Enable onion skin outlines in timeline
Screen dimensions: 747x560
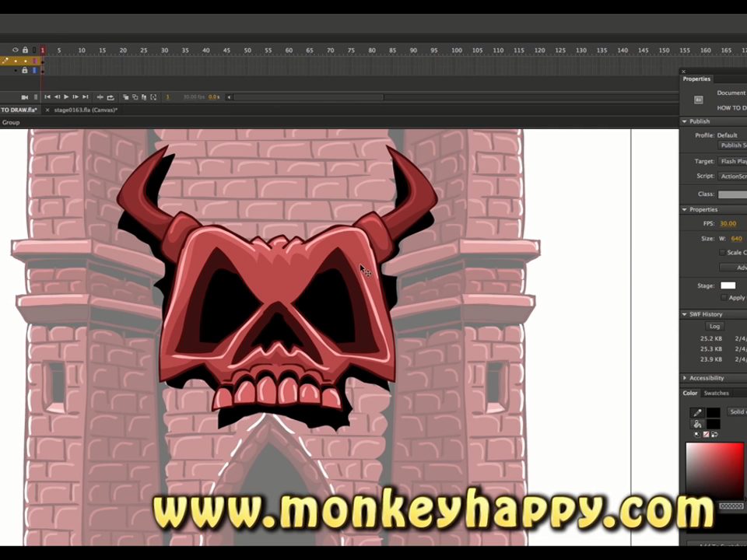[x=135, y=97]
